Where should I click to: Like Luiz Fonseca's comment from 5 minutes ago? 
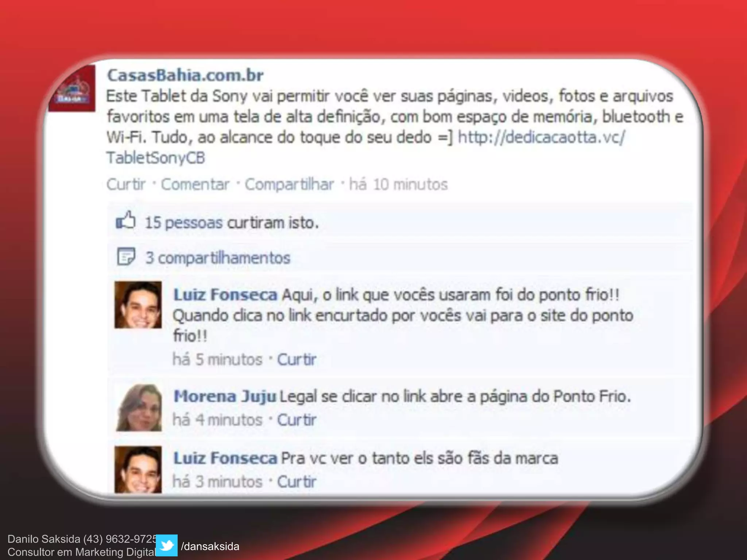(x=297, y=359)
